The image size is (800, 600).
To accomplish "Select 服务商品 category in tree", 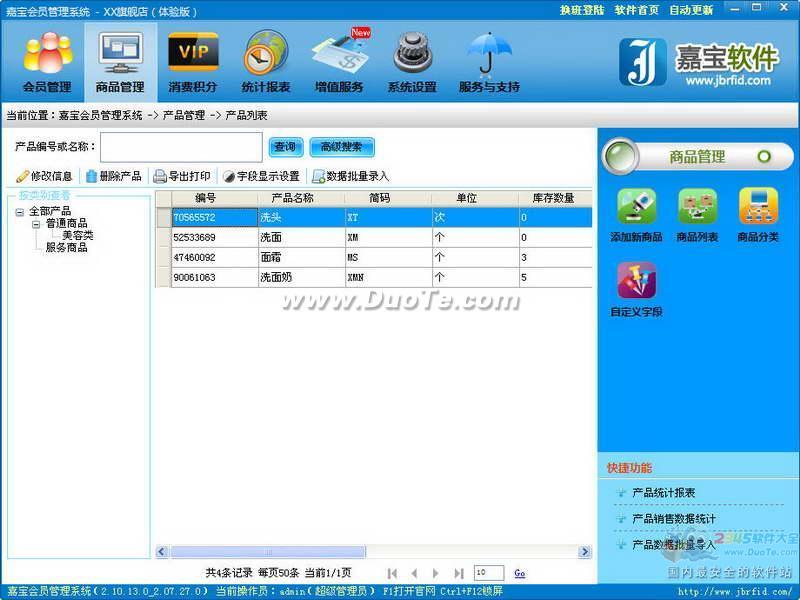I will (x=66, y=247).
